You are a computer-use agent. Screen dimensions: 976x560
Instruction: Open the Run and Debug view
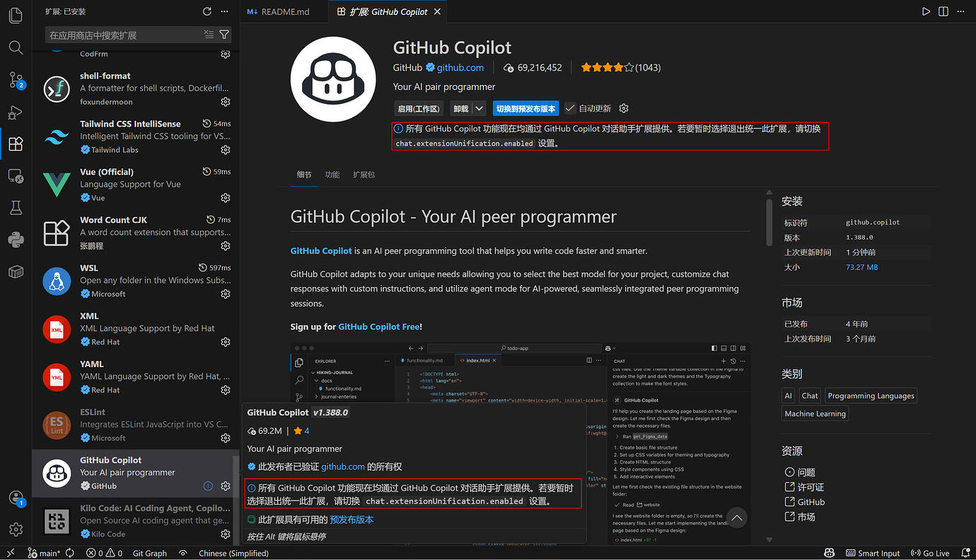[16, 112]
